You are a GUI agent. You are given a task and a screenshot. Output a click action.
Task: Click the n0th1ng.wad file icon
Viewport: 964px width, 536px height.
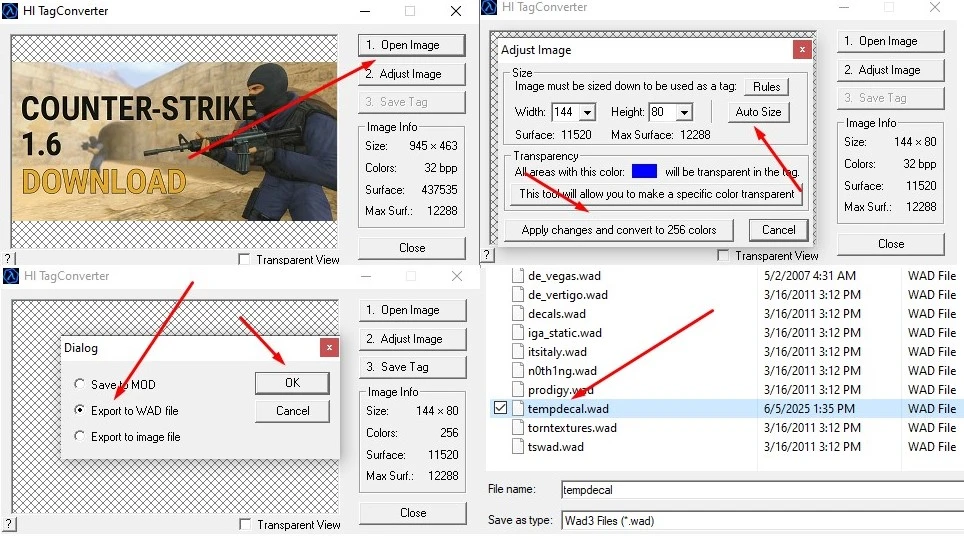[518, 371]
